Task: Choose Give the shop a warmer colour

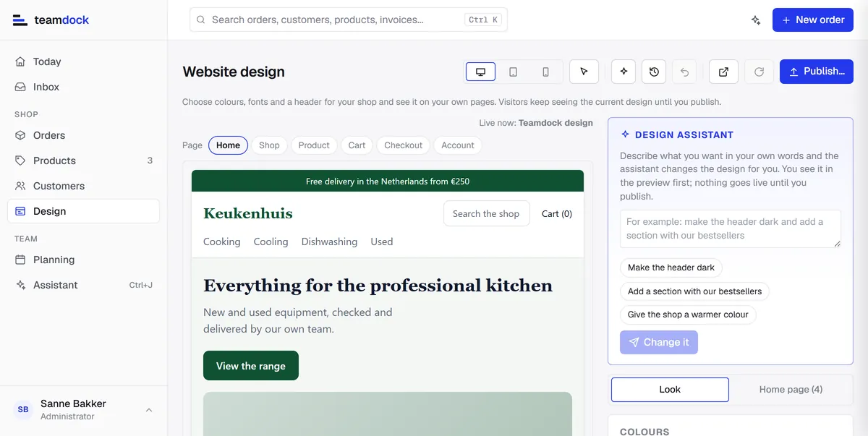Action: coord(688,315)
